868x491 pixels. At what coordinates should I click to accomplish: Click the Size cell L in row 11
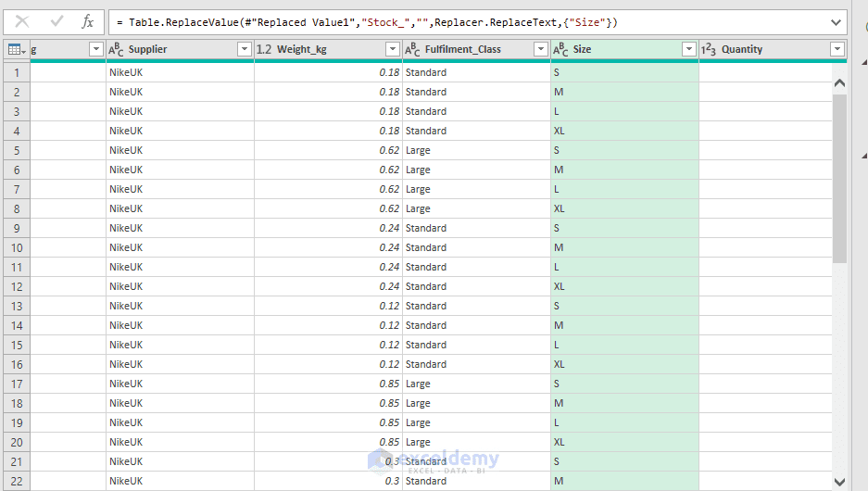625,267
